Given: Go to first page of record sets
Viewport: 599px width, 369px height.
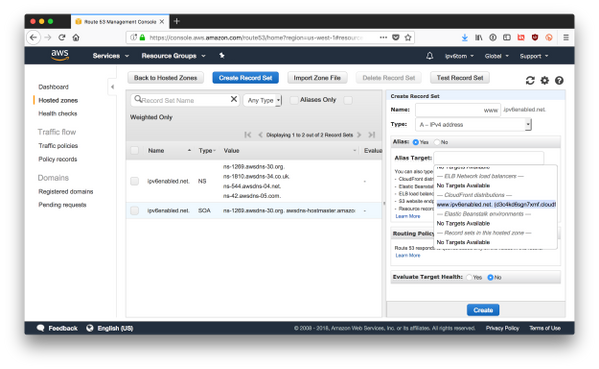Looking at the screenshot, I should click(x=248, y=135).
